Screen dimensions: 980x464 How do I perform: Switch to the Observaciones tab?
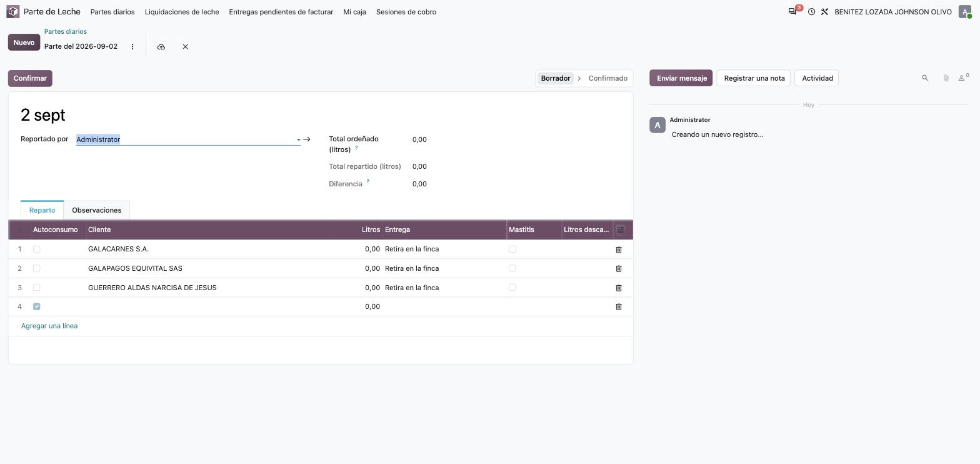97,211
